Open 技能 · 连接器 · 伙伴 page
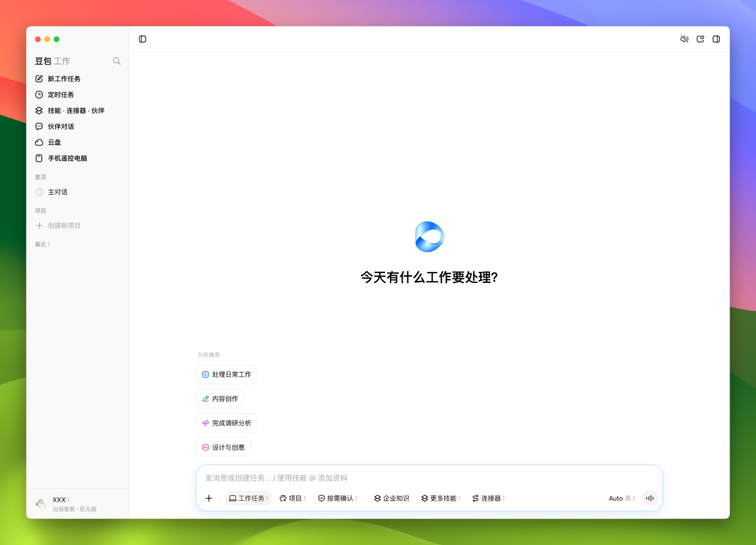 click(x=77, y=111)
